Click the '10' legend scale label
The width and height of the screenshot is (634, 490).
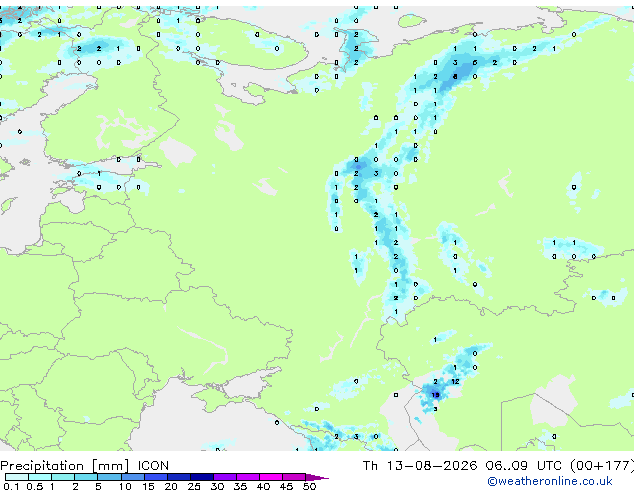tap(125, 486)
